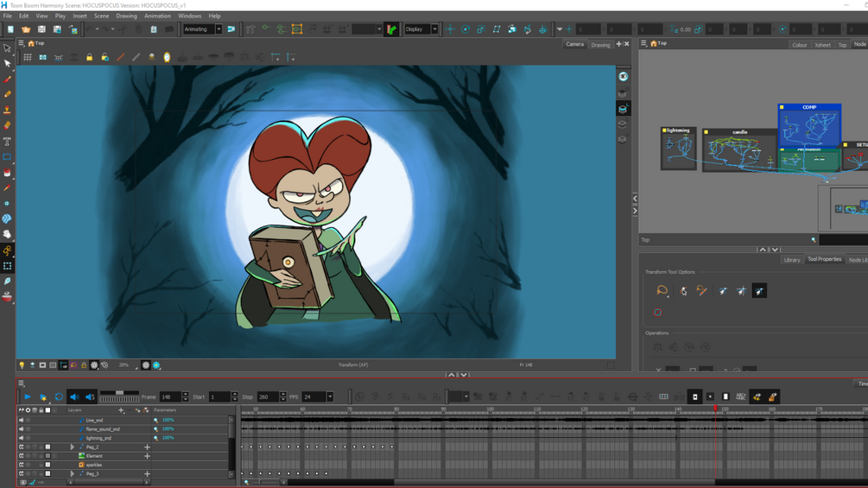Save the scene using the floppy icon
Image resolution: width=868 pixels, height=488 pixels.
click(x=41, y=29)
